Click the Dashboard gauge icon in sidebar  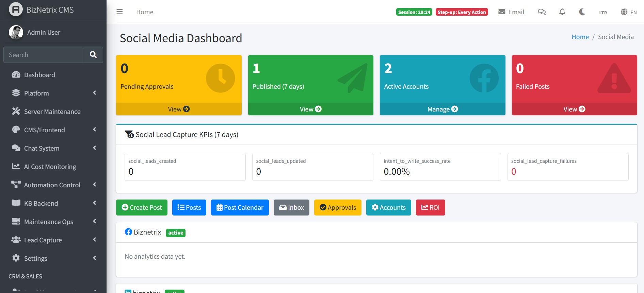coord(16,74)
